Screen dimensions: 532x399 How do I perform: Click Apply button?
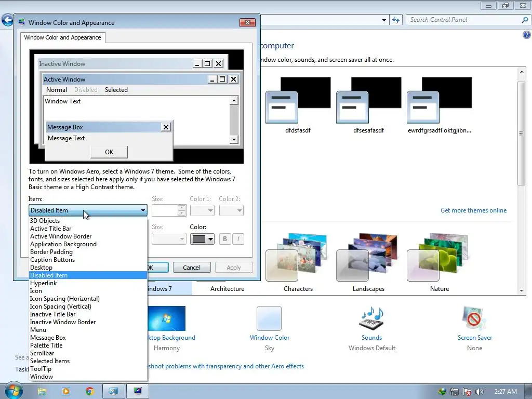click(234, 268)
